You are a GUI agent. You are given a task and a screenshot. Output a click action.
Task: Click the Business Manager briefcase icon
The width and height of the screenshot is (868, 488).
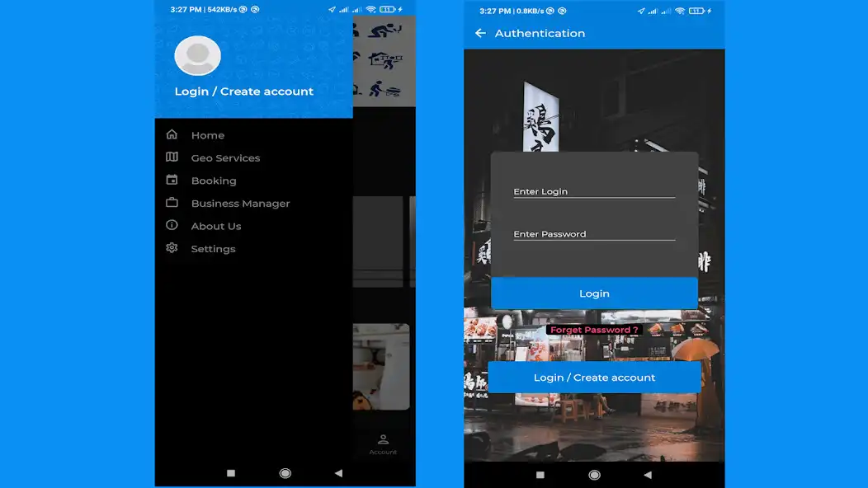tap(172, 203)
